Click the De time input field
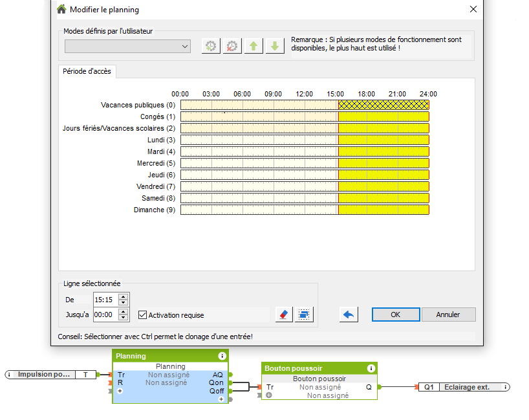This screenshot has width=529, height=420. pos(105,300)
